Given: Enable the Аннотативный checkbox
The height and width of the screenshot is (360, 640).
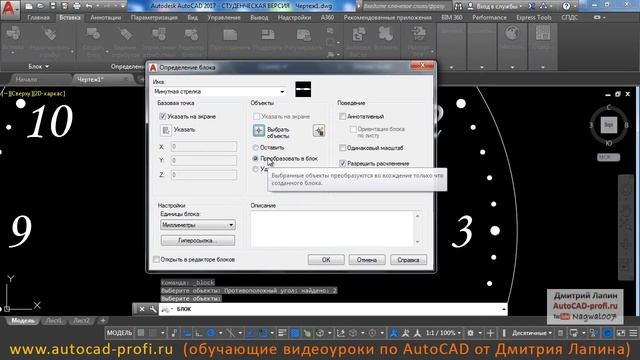Looking at the screenshot, I should click(x=342, y=116).
